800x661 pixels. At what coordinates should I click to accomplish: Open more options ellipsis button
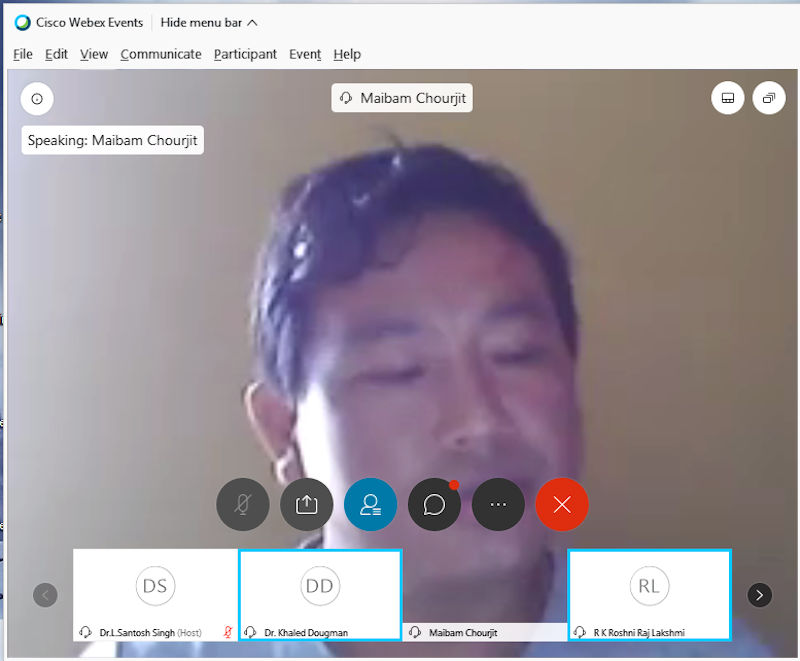498,504
